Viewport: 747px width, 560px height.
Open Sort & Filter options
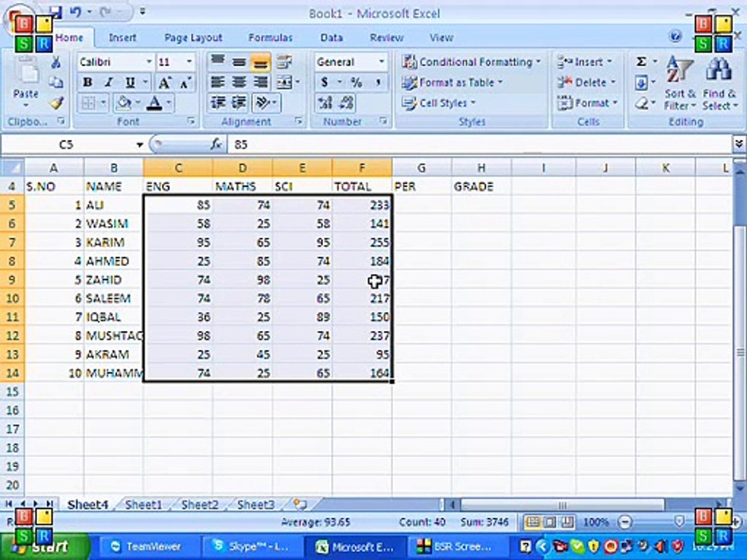coord(680,83)
